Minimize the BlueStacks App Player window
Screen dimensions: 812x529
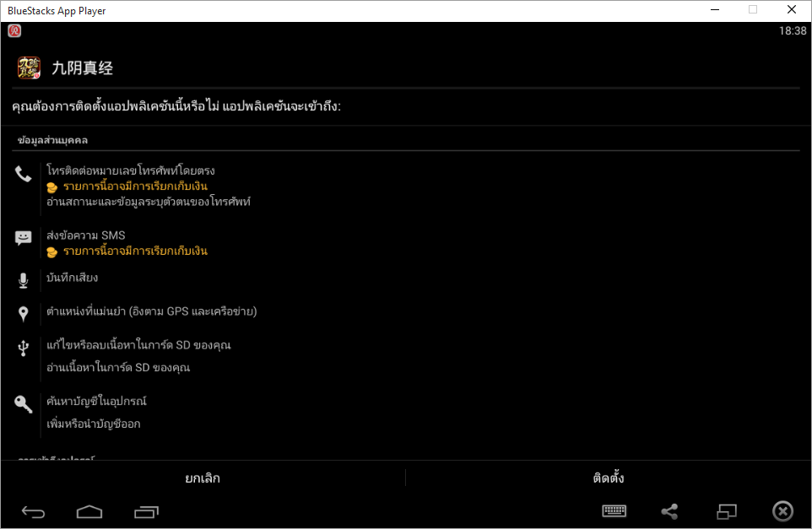[x=715, y=10]
